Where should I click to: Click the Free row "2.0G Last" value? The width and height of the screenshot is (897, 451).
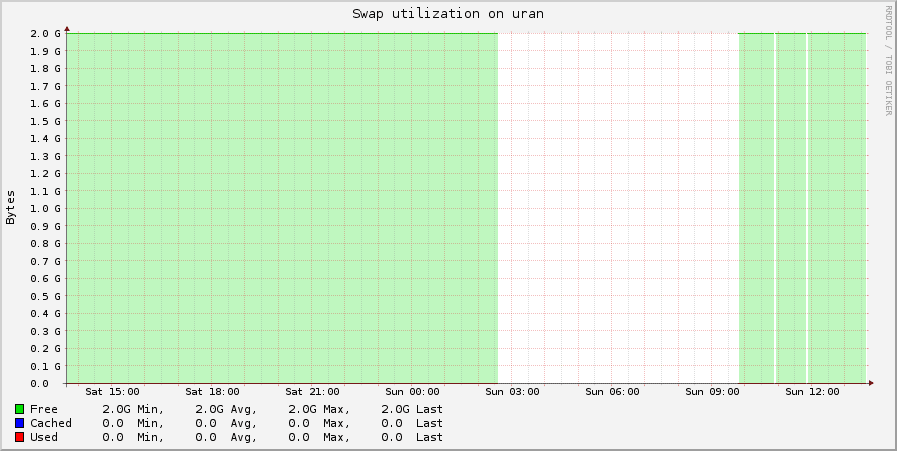tap(412, 409)
